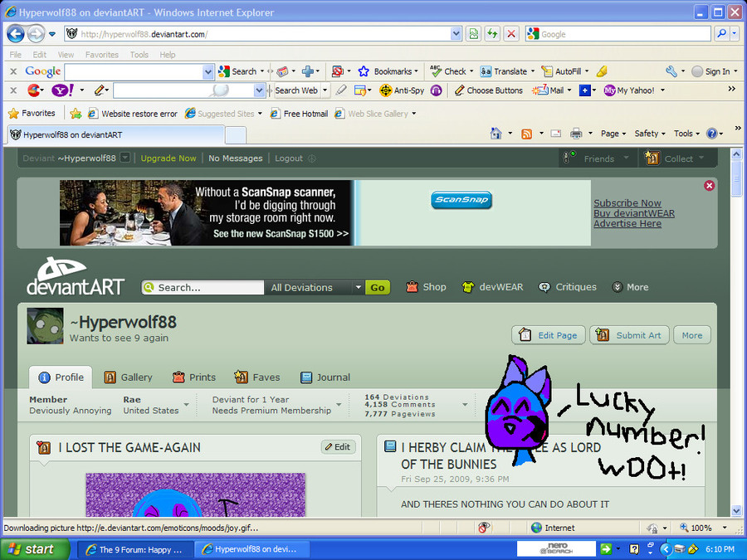The width and height of the screenshot is (747, 560).
Task: Open the Safety dropdown in the command bar
Action: [x=650, y=134]
